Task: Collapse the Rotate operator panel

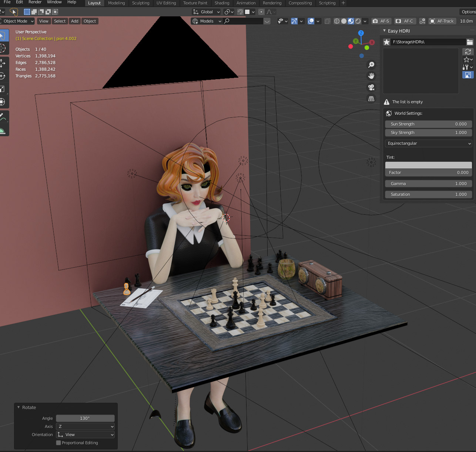Action: pyautogui.click(x=19, y=407)
